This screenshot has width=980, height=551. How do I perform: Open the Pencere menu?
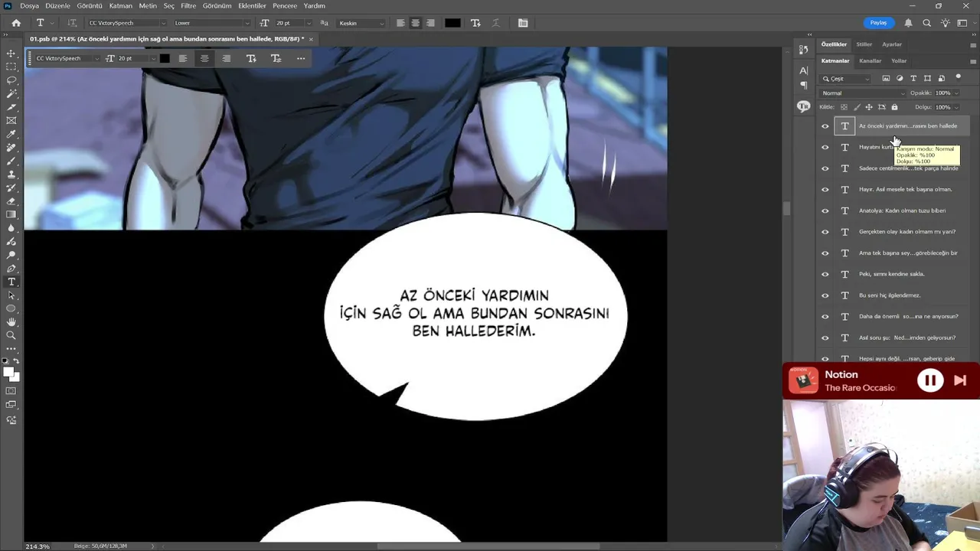click(285, 5)
